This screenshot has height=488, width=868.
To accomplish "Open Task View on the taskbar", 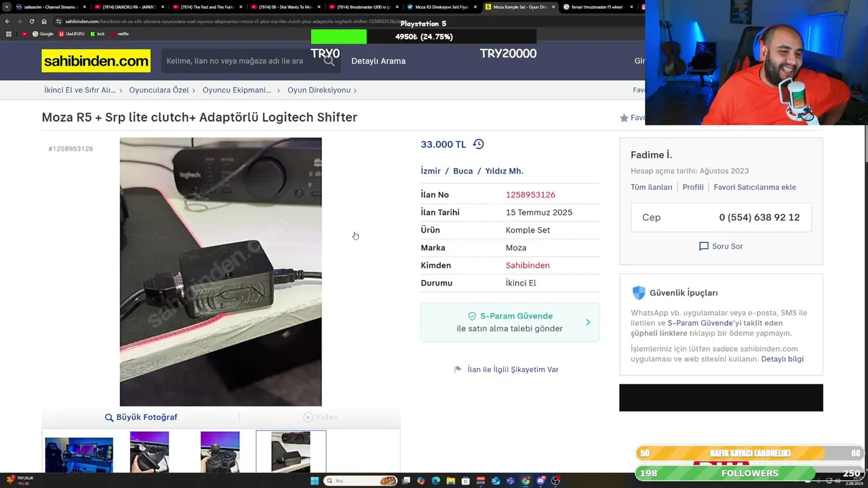I will [406, 481].
